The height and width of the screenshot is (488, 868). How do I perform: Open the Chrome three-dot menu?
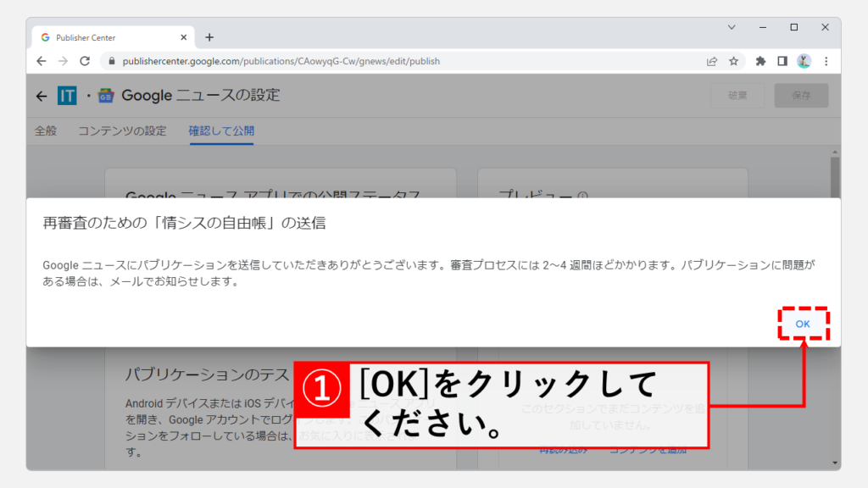tap(826, 61)
